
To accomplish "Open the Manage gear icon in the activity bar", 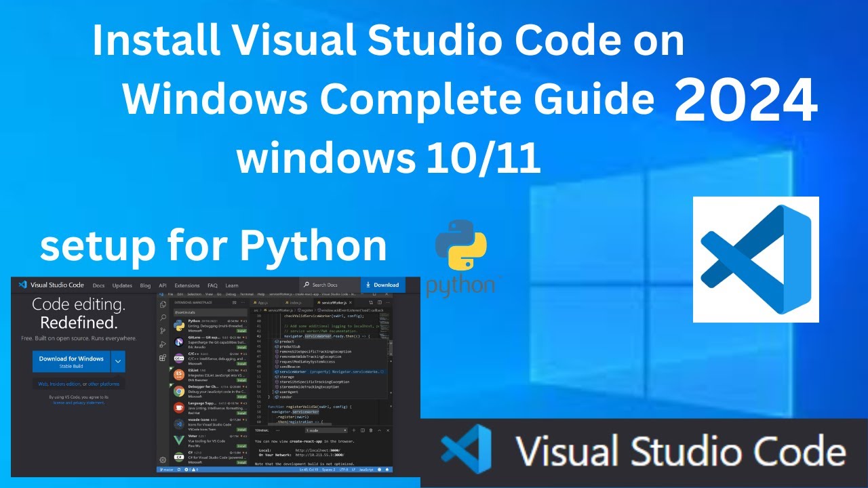I will 163,460.
